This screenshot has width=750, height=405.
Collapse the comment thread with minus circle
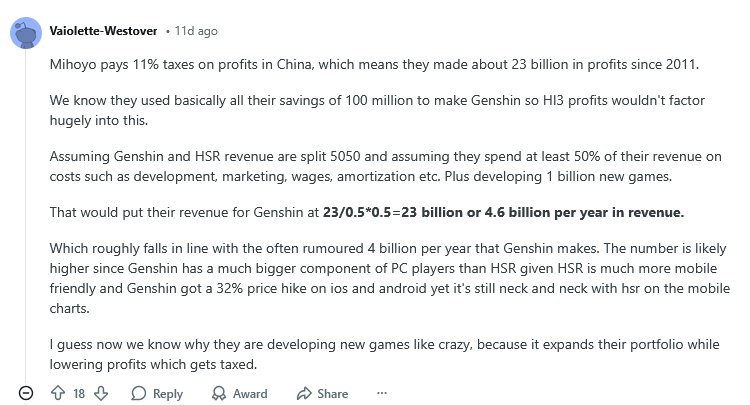26,393
